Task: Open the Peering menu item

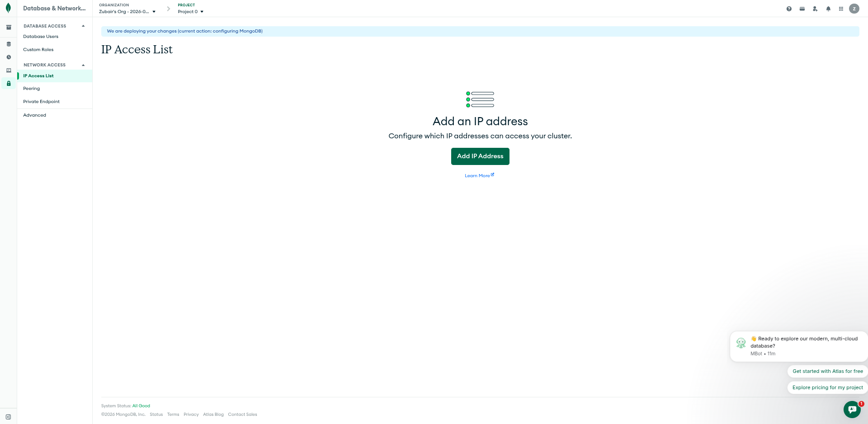Action: coord(32,89)
